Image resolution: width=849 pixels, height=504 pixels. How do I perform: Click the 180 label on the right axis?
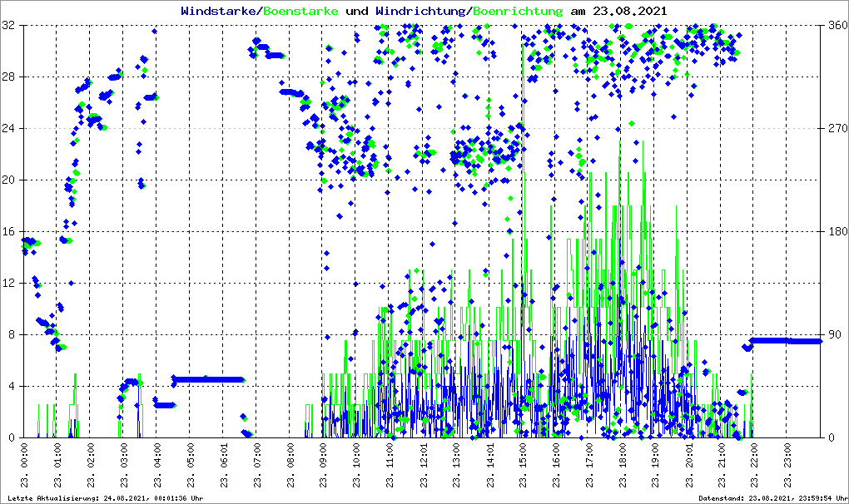pyautogui.click(x=837, y=232)
